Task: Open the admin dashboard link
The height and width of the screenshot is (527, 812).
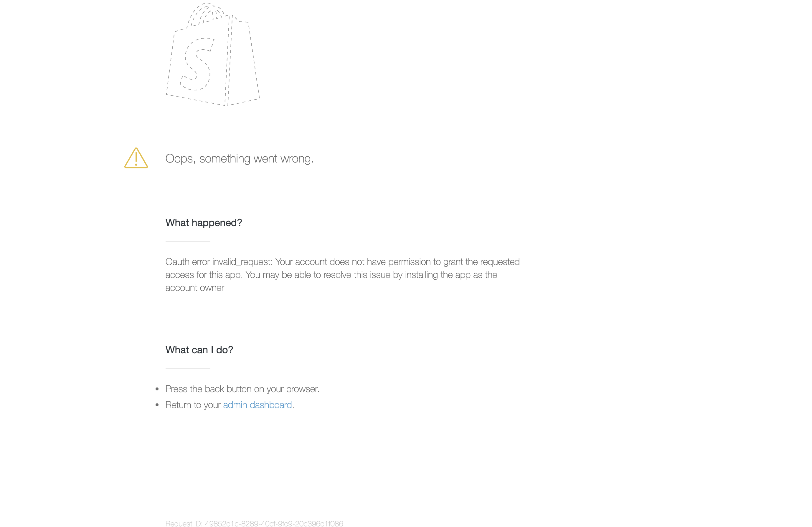Action: pos(258,405)
